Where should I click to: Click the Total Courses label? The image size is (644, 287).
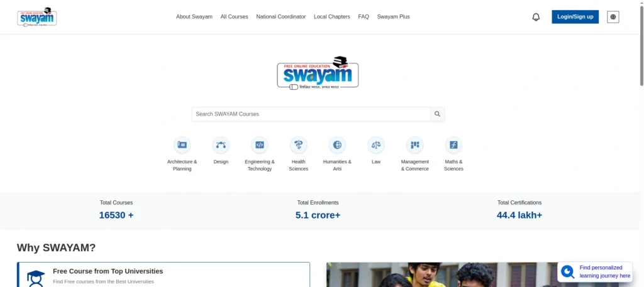click(116, 203)
